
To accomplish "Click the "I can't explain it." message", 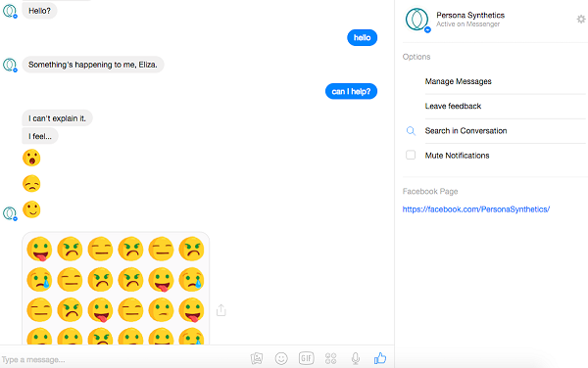I will pos(58,118).
